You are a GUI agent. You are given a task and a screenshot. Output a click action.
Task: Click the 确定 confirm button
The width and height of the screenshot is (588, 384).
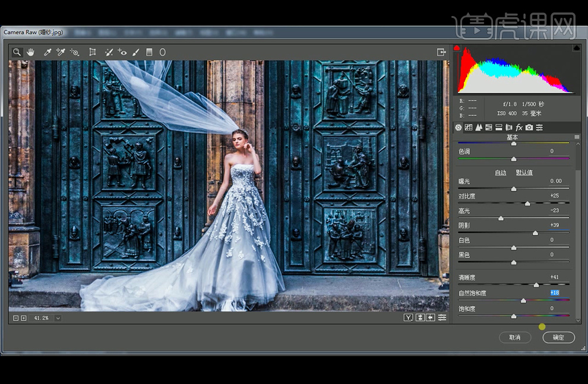[x=558, y=338]
